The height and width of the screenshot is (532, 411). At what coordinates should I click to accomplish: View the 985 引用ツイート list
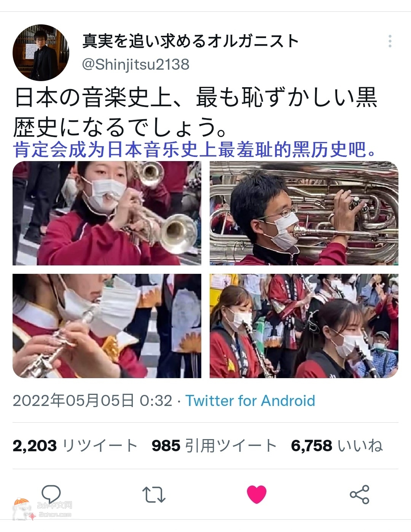tap(214, 446)
